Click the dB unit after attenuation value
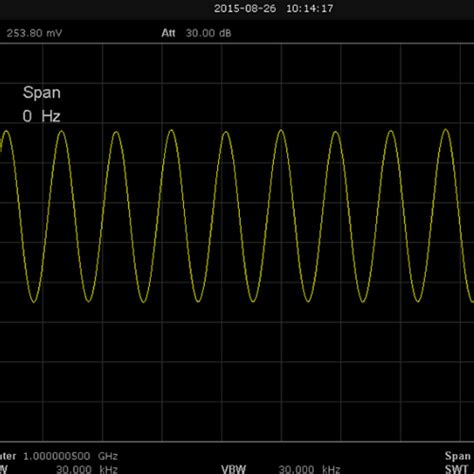Screen dimensions: 474x474 tap(225, 33)
